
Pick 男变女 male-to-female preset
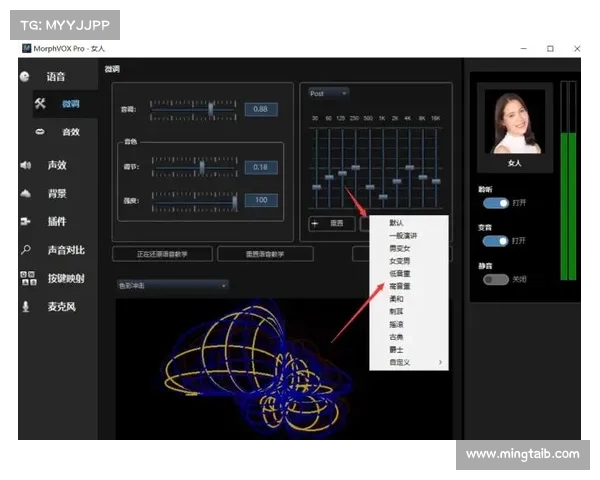pyautogui.click(x=409, y=248)
